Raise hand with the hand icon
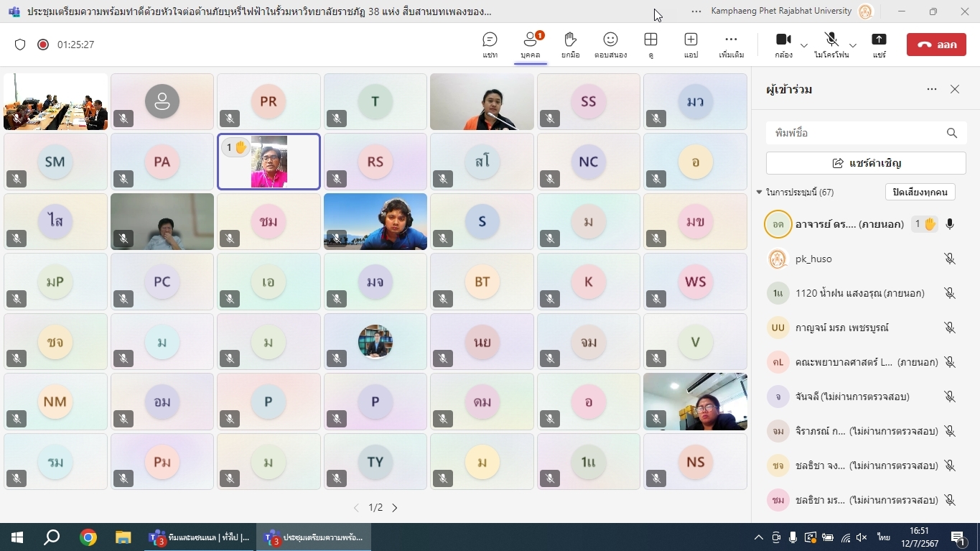 (x=571, y=45)
